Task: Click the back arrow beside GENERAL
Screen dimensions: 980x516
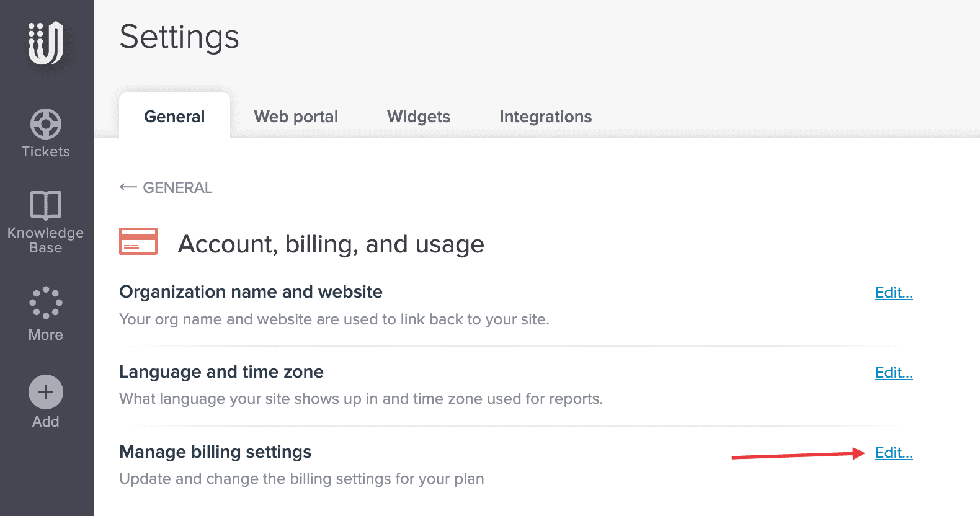Action: [x=128, y=187]
